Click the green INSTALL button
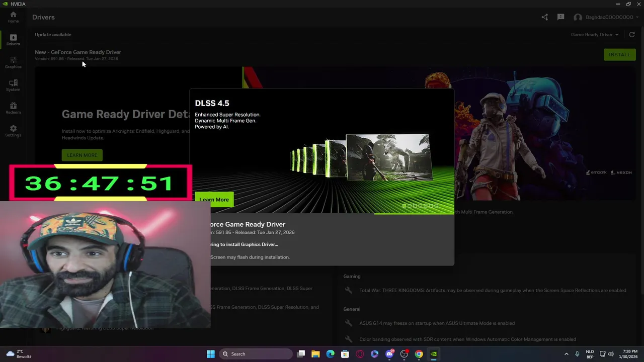644x362 pixels. (x=619, y=54)
